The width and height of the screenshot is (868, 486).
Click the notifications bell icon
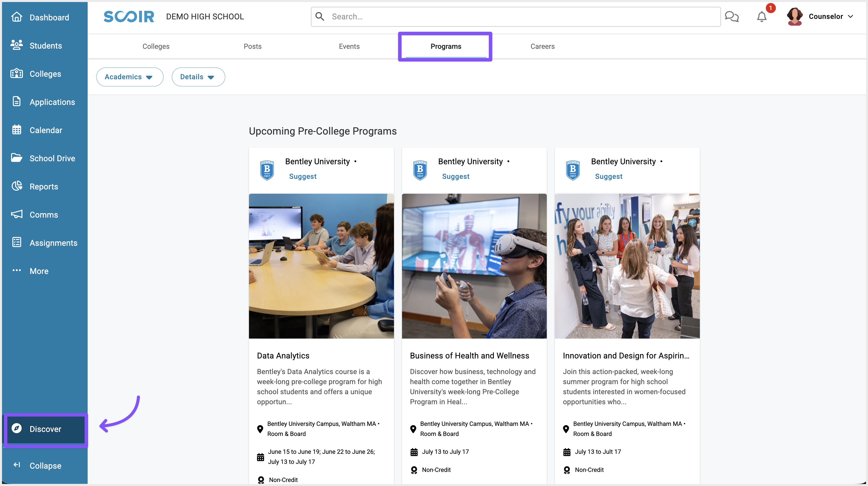762,17
